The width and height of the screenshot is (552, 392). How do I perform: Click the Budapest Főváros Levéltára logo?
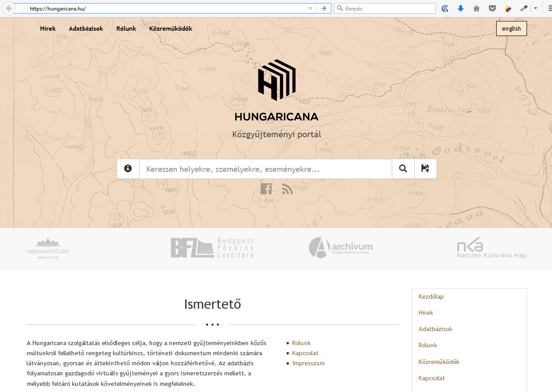tap(212, 248)
